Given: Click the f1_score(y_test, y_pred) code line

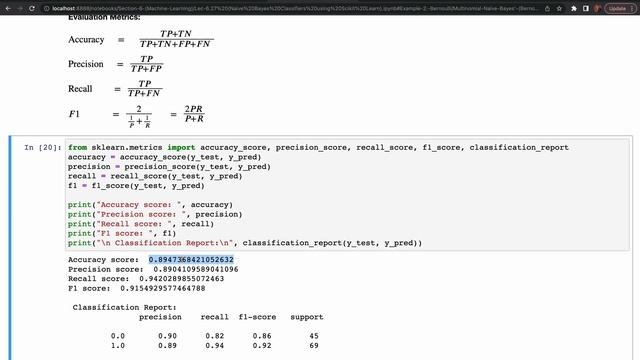Looking at the screenshot, I should coord(136,186).
